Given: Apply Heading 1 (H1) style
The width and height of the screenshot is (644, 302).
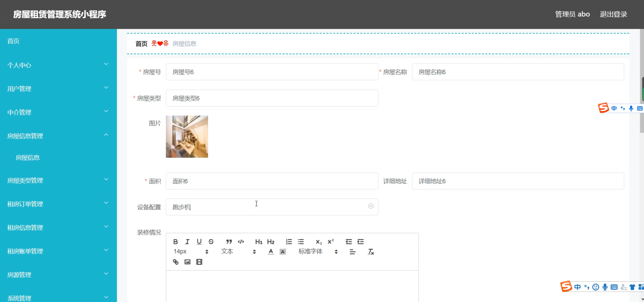Looking at the screenshot, I should 259,242.
